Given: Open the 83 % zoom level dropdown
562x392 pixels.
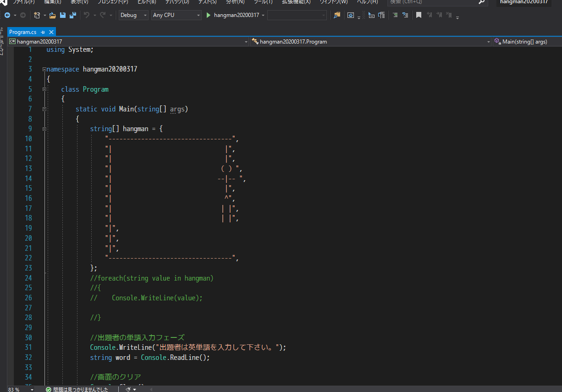Looking at the screenshot, I should coord(20,389).
